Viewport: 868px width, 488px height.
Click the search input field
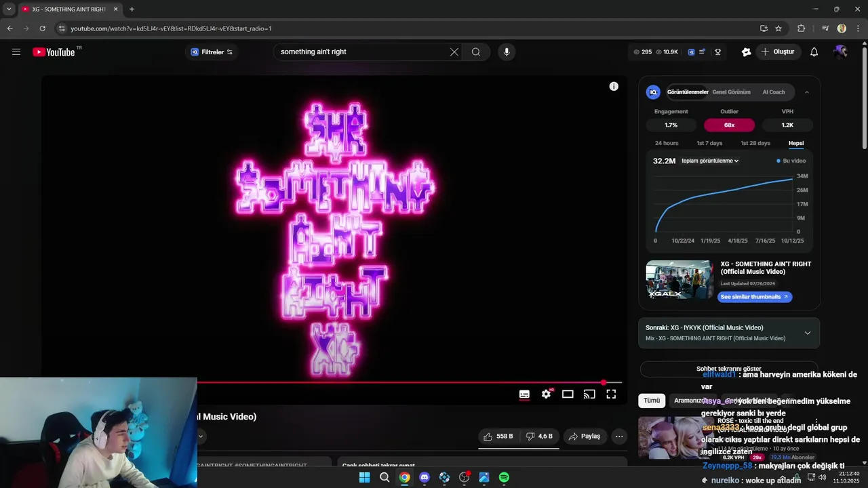[363, 52]
